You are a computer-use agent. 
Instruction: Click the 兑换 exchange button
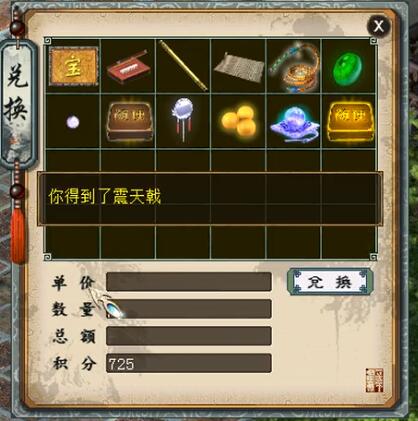tap(330, 282)
